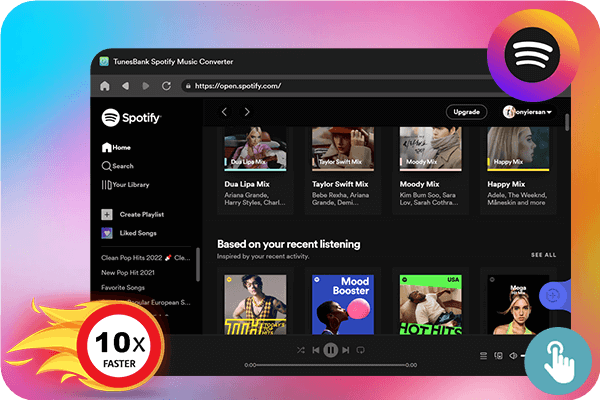The width and height of the screenshot is (600, 400).
Task: Click the Happy Mix title
Action: pos(506,184)
